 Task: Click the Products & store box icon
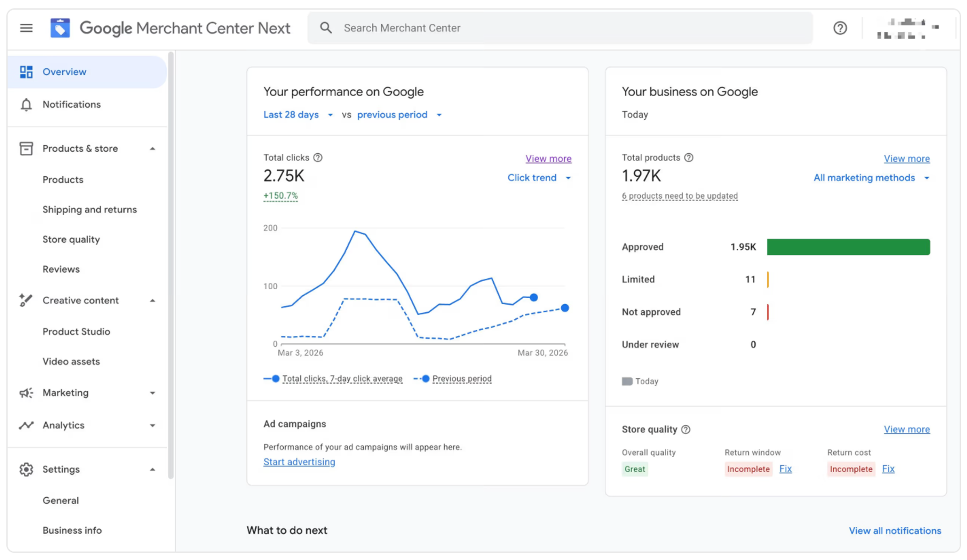[26, 148]
